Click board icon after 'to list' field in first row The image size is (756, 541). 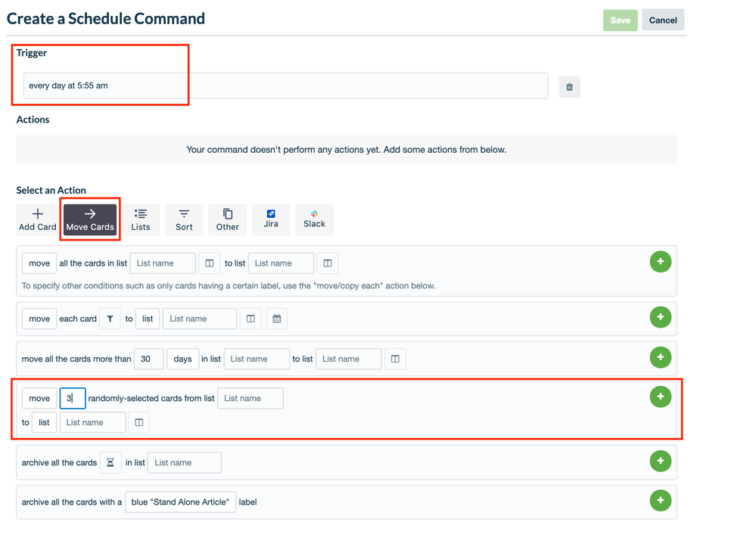coord(328,263)
